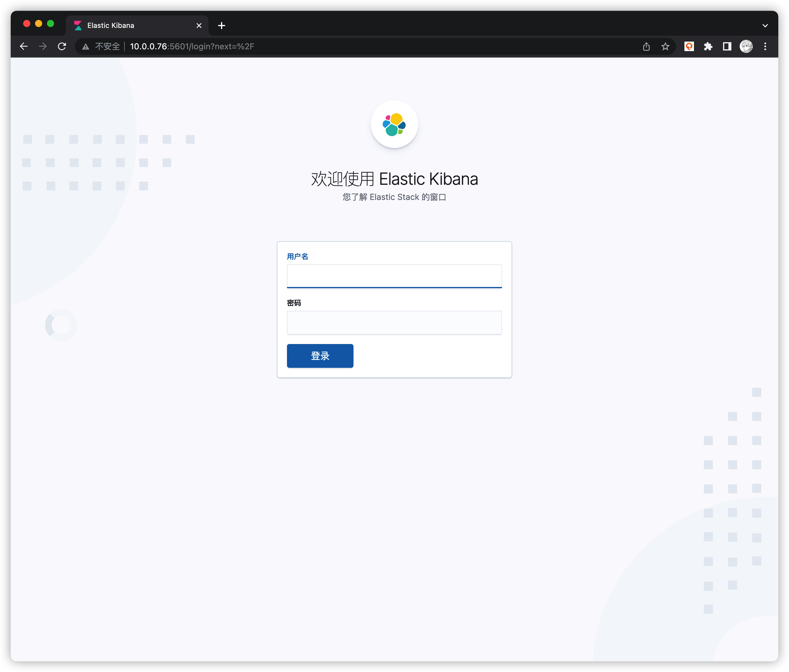This screenshot has width=789, height=672.
Task: Click the browser back arrow
Action: click(x=23, y=46)
